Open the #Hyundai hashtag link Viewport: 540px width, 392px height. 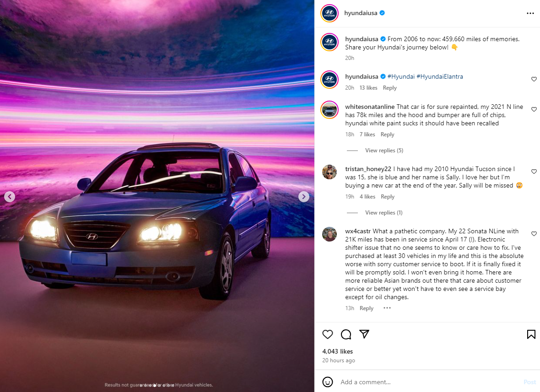click(x=401, y=76)
